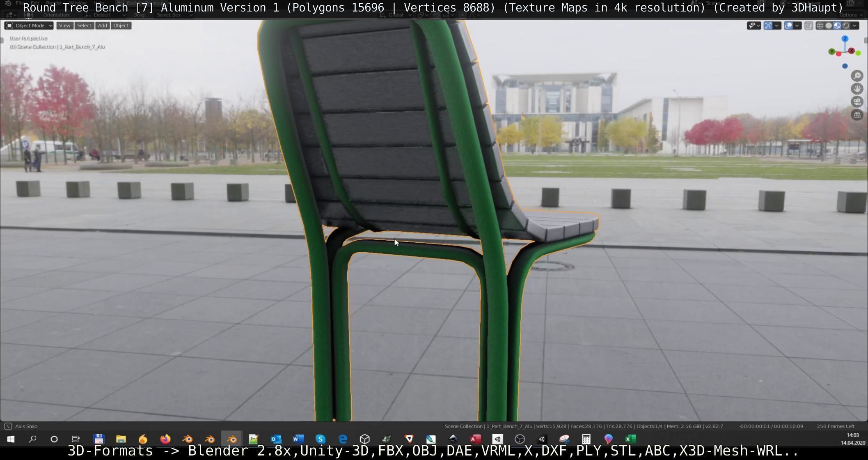Click the pan view hand icon
The image size is (868, 460).
coord(857,89)
